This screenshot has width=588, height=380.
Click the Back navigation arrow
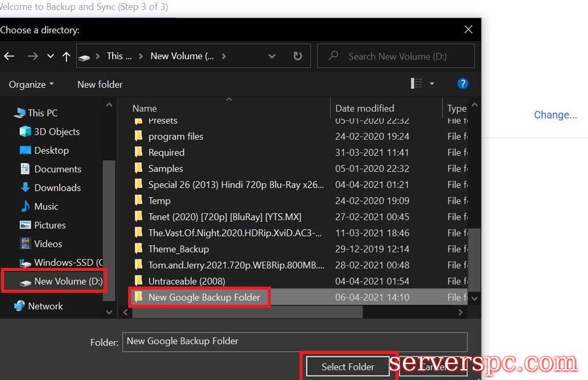pos(9,56)
